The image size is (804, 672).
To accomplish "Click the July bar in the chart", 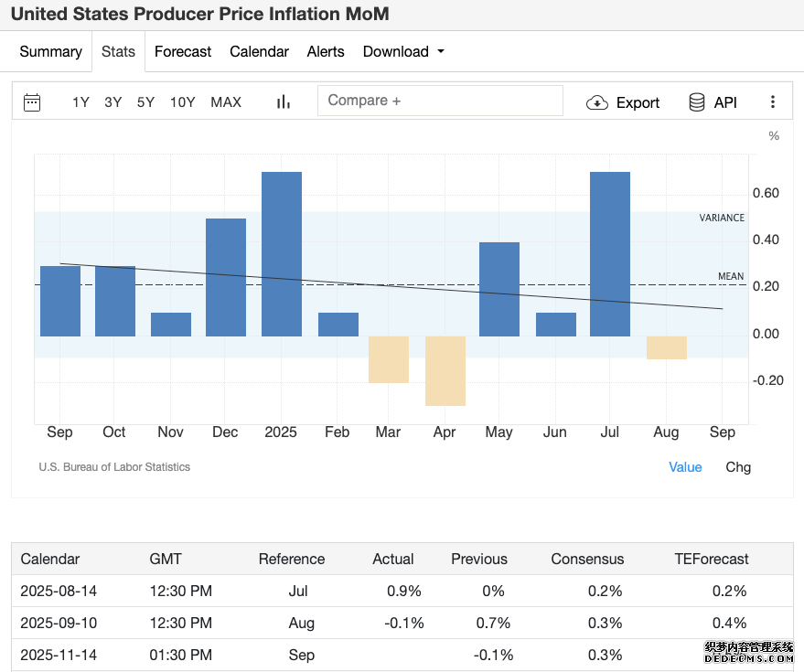I will 610,254.
